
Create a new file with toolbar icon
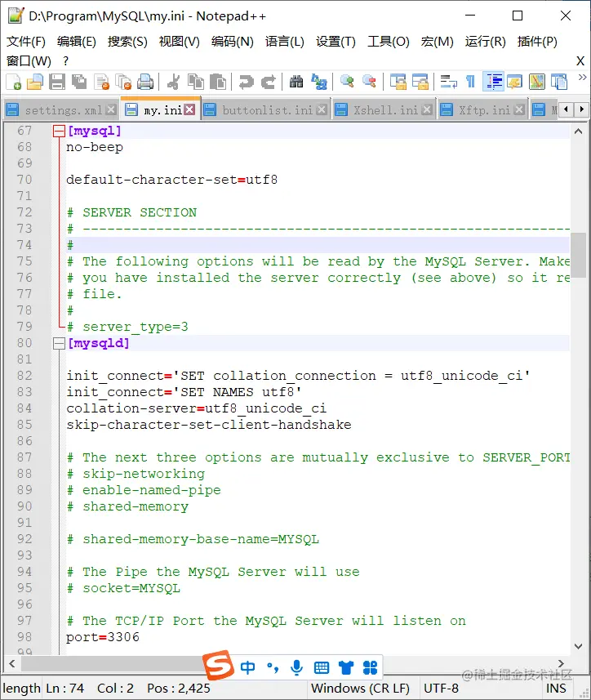click(14, 82)
